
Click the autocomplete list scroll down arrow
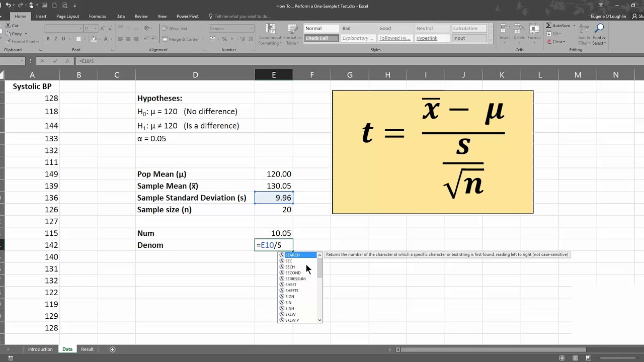(x=319, y=320)
